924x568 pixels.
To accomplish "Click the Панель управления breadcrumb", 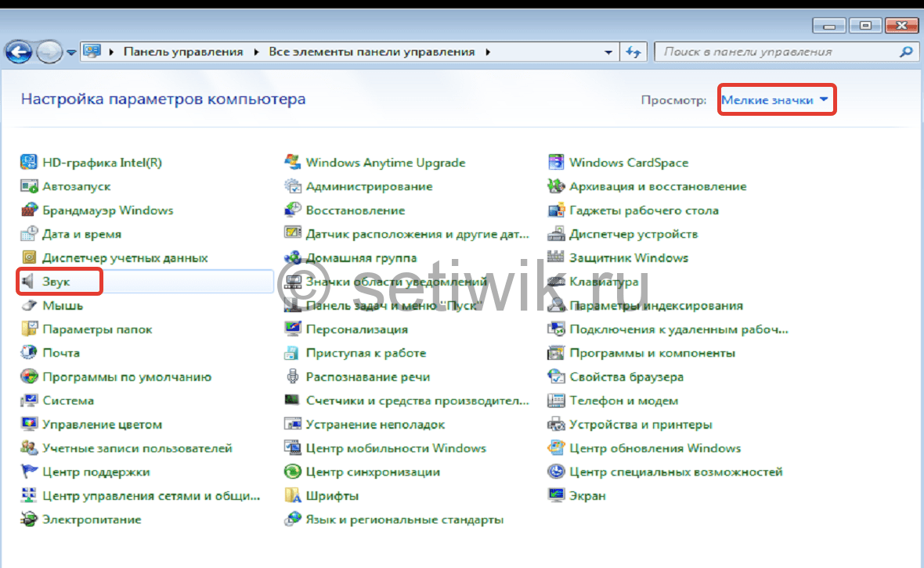I will click(183, 52).
